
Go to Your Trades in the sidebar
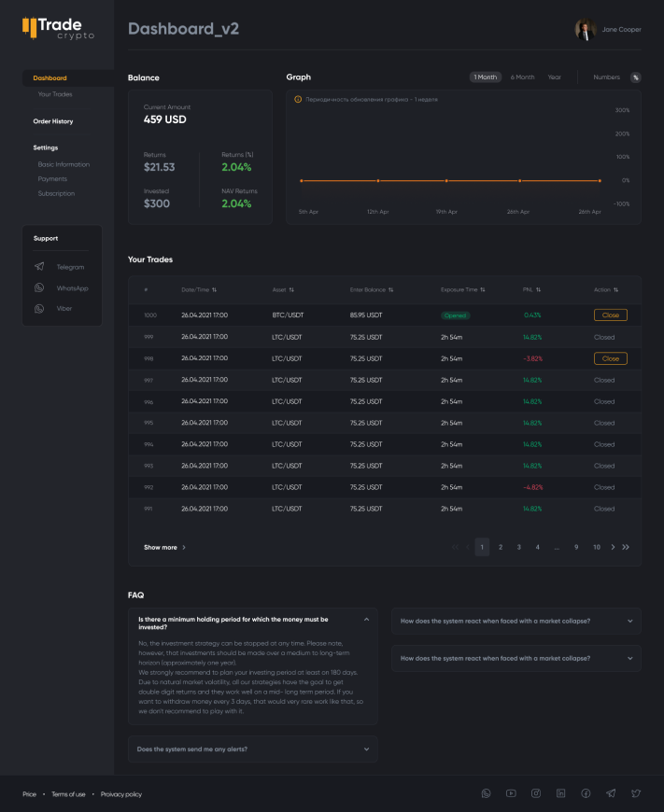pyautogui.click(x=55, y=94)
